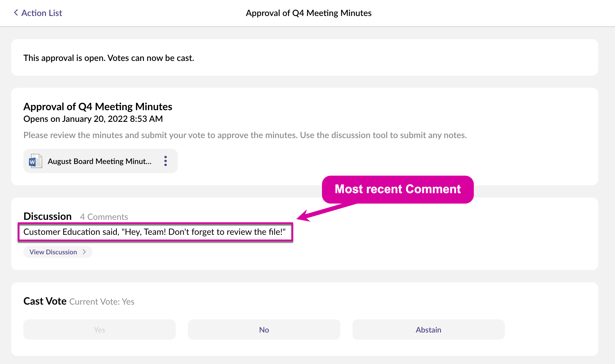Open the three-dot menu on the attachment
Screen dimensions: 615x364
(x=166, y=161)
